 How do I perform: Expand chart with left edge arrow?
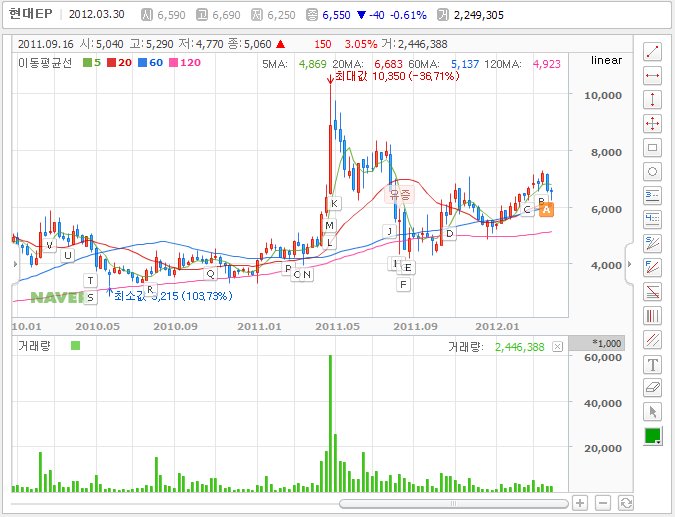(15, 264)
